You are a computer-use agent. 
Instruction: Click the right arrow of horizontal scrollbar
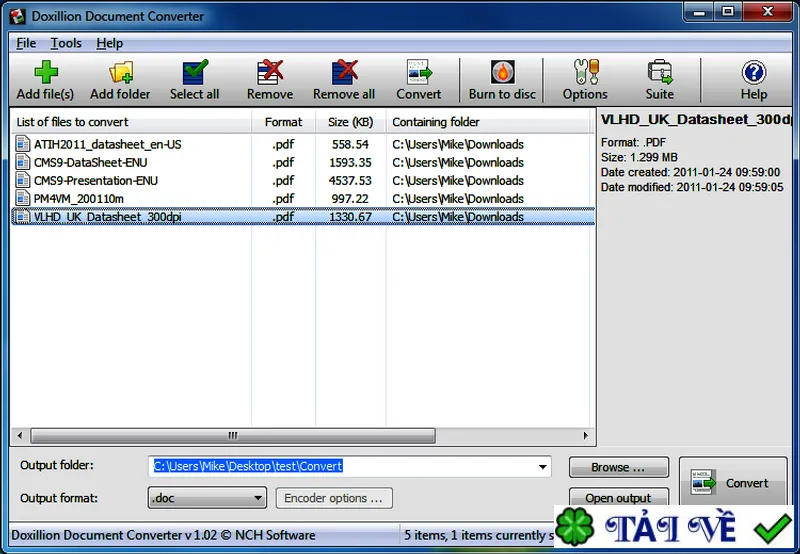click(585, 436)
